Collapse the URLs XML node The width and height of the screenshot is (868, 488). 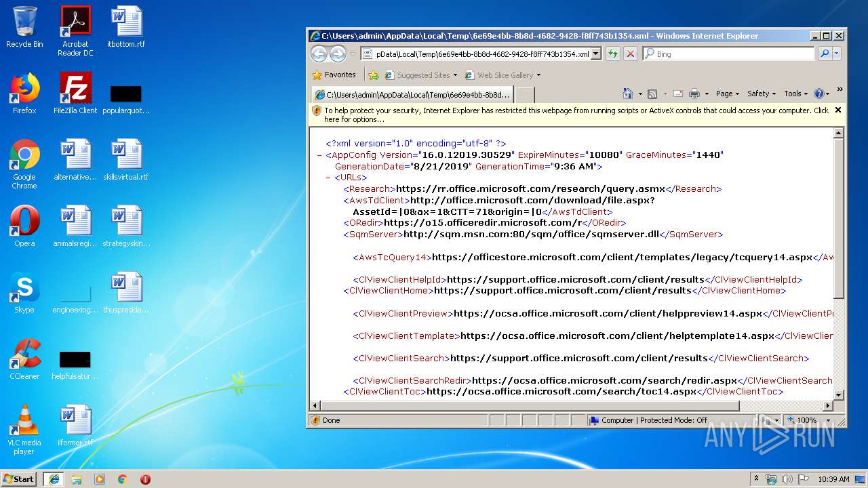328,178
